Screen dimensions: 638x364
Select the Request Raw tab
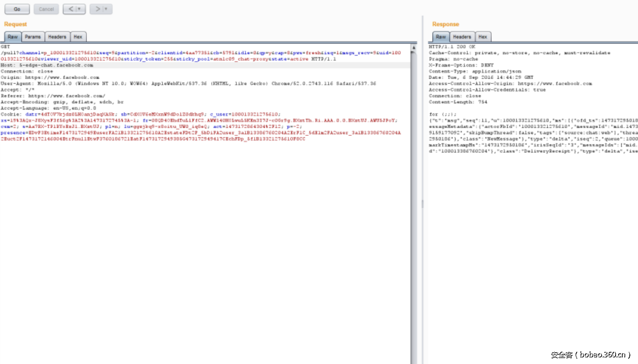click(x=13, y=37)
